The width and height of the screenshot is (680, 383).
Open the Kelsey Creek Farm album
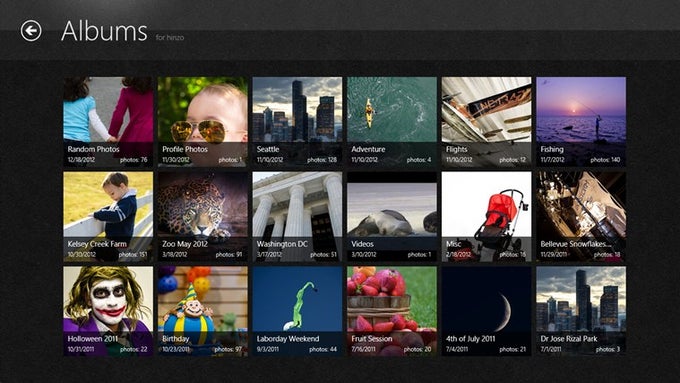coord(108,216)
